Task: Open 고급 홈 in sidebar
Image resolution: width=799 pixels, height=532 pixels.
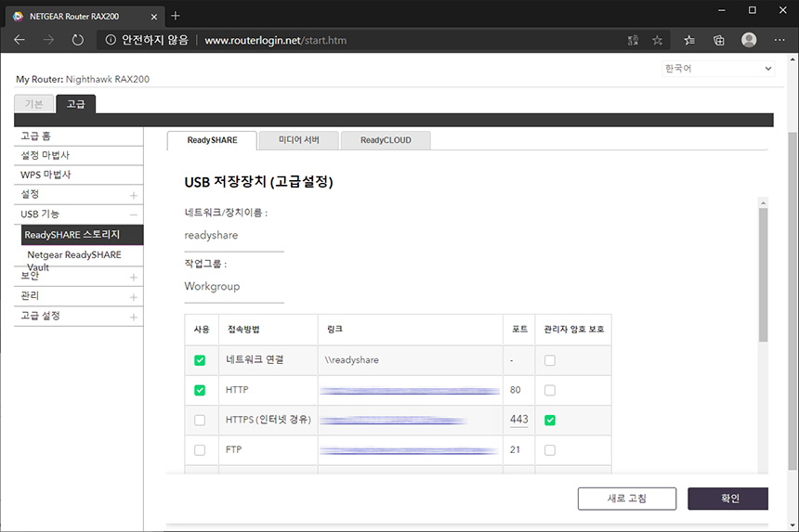Action: point(78,136)
